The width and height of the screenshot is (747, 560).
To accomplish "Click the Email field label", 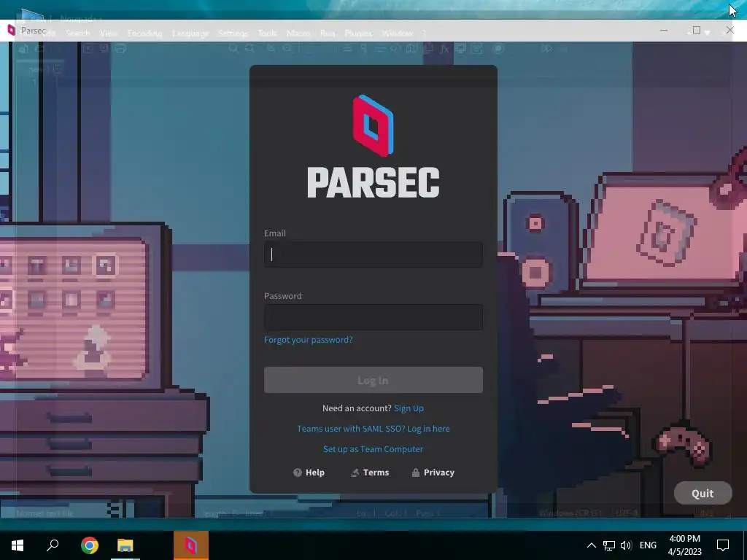I will point(275,233).
